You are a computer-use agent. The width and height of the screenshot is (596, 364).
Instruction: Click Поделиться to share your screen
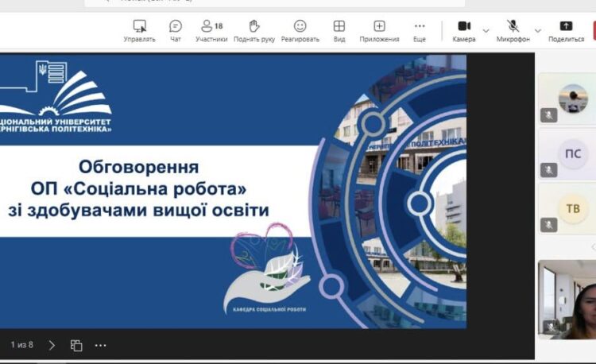tap(566, 30)
